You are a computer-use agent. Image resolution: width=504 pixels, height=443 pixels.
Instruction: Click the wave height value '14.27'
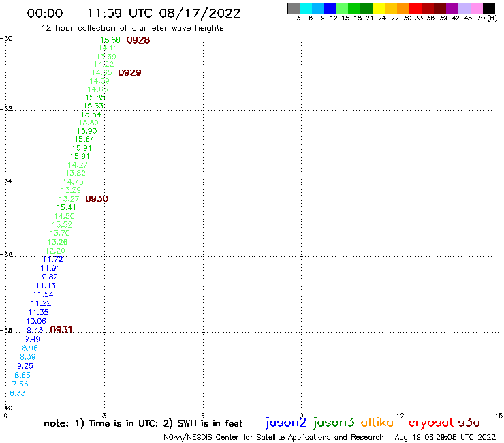78,165
